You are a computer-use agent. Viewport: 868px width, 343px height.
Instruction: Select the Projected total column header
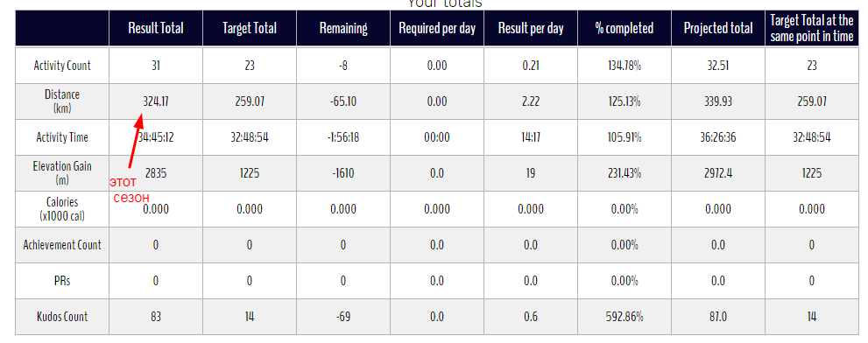[718, 28]
